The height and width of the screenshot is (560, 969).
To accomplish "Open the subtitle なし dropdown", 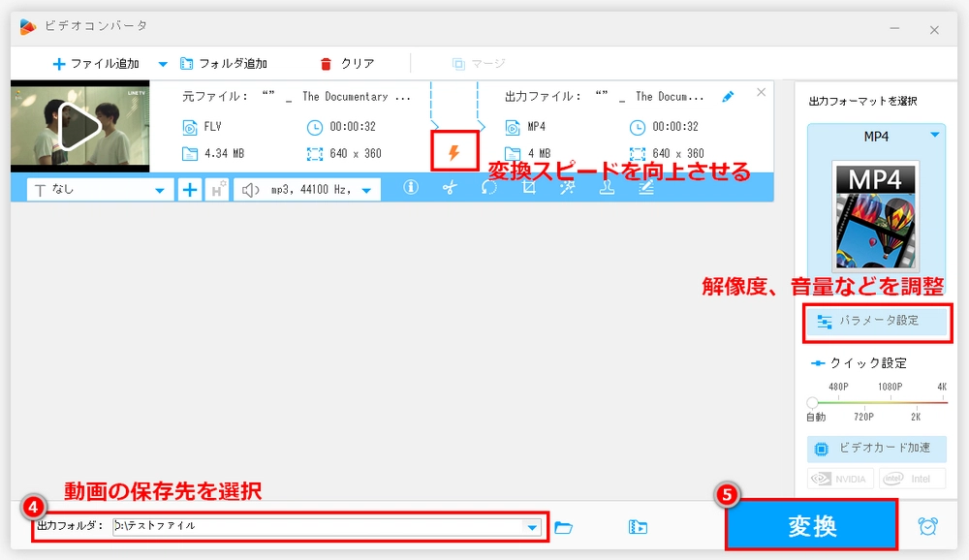I will point(99,190).
